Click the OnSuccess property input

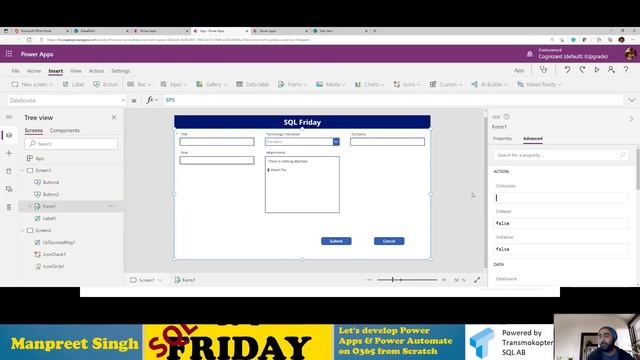pos(561,198)
